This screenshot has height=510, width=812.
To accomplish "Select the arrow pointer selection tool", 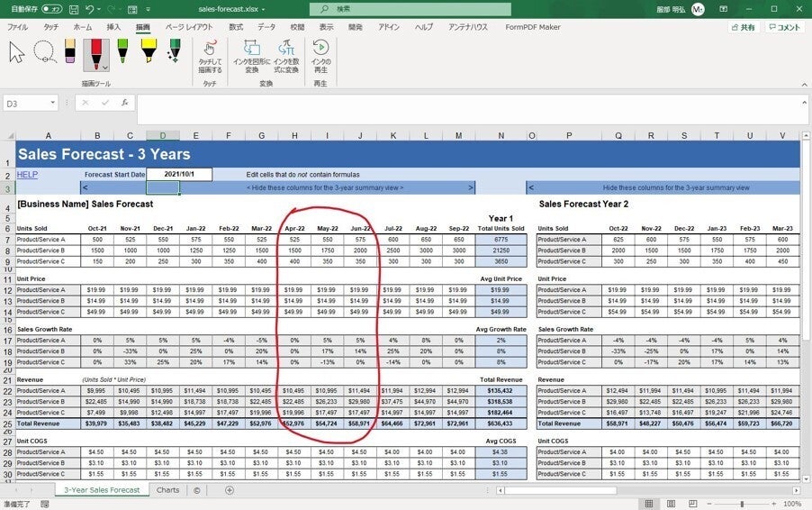I will [17, 52].
